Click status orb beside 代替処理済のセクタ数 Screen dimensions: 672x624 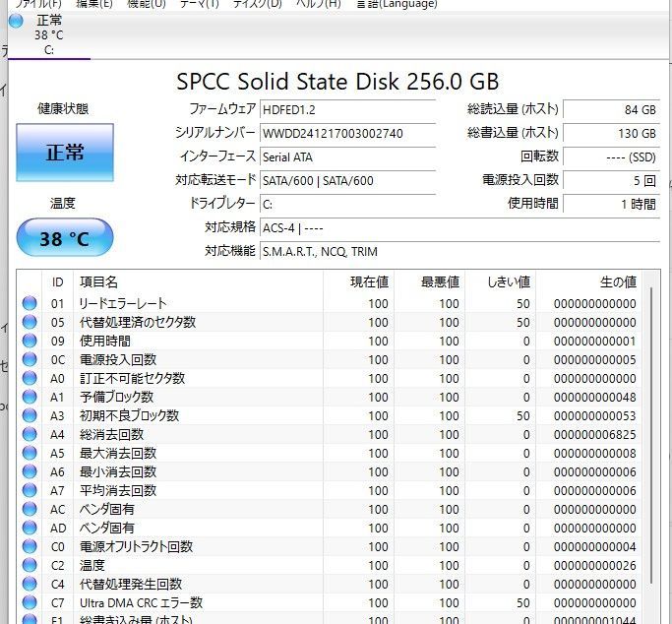point(30,323)
